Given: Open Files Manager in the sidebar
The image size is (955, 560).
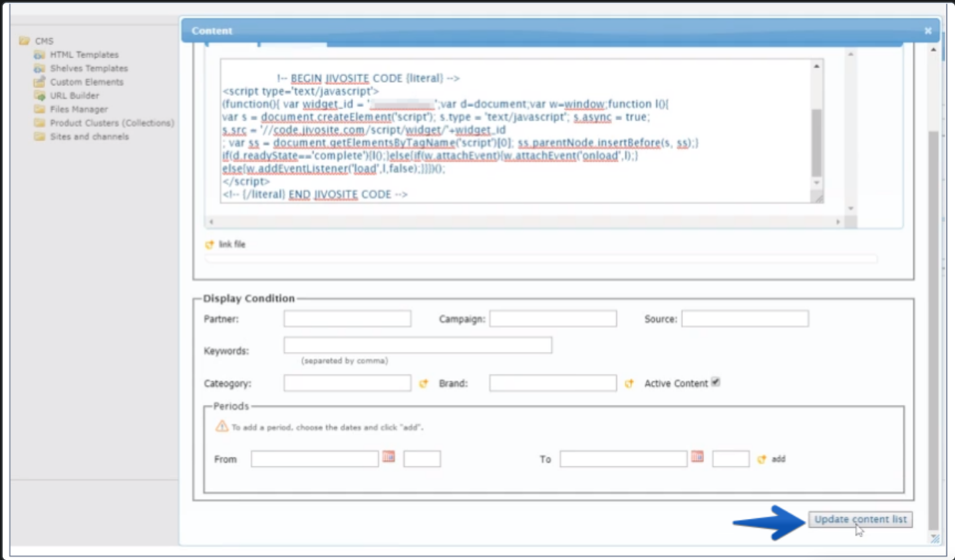Looking at the screenshot, I should coord(79,109).
